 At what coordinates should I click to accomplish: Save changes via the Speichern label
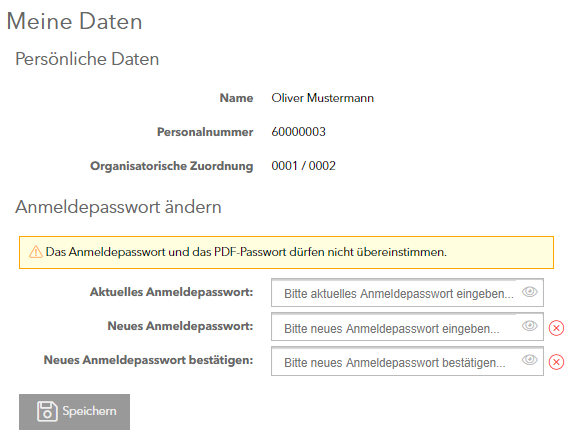(x=89, y=411)
